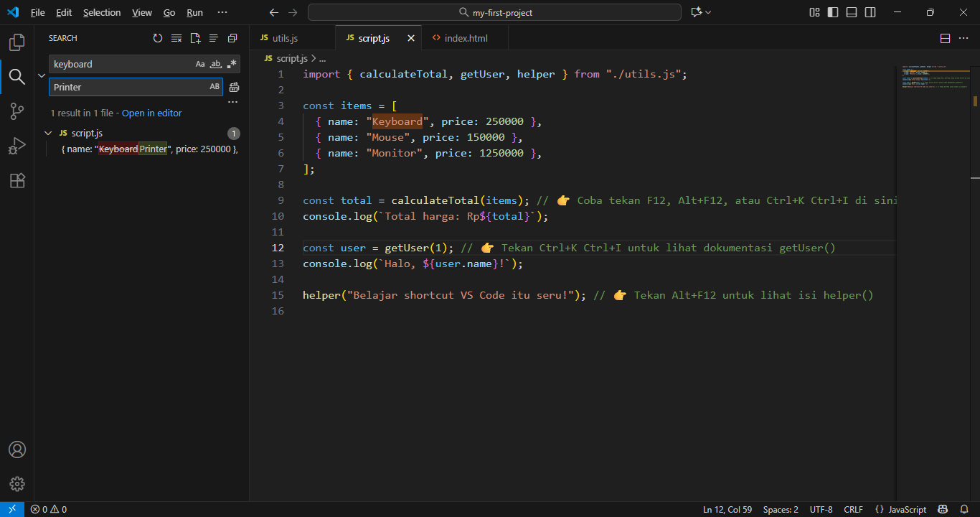Image resolution: width=980 pixels, height=517 pixels.
Task: Enable Match Case in the search box
Action: coord(200,64)
